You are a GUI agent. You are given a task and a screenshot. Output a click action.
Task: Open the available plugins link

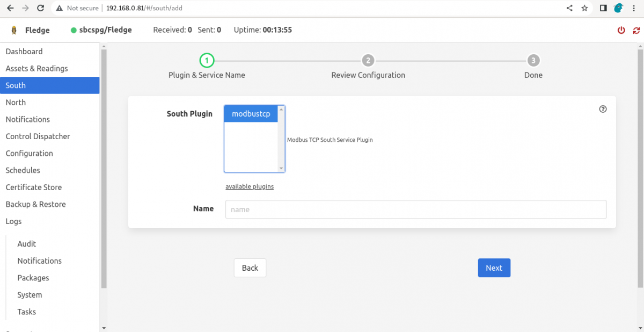[250, 186]
